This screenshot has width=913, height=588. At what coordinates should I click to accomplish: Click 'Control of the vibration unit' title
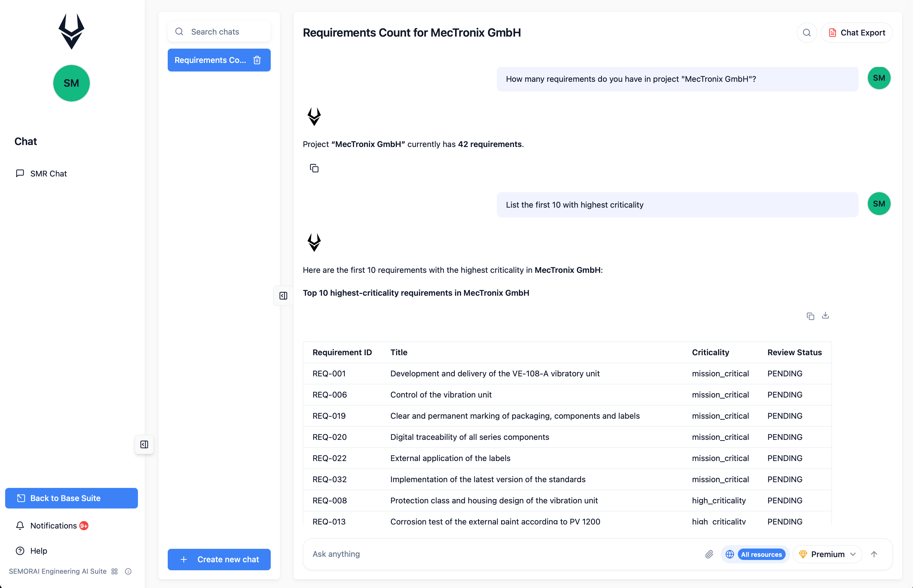pyautogui.click(x=441, y=394)
